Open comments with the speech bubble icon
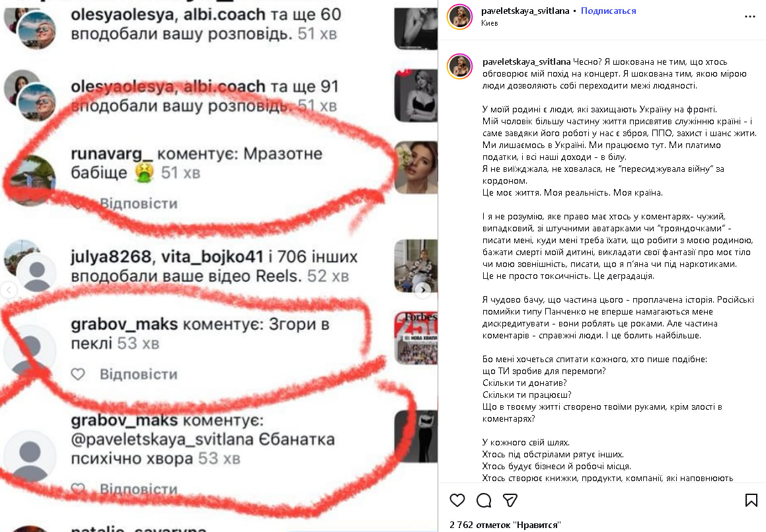766x532 pixels. point(484,500)
